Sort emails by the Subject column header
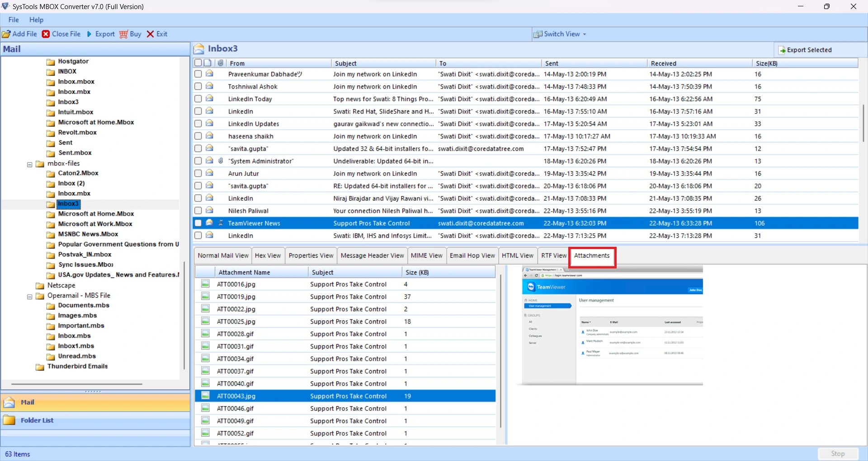 (x=383, y=63)
